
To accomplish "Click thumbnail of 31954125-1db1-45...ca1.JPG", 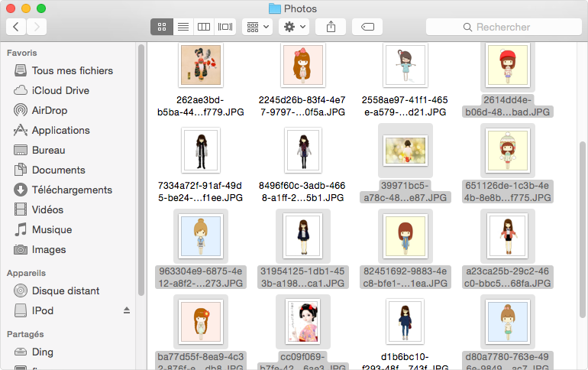I will [x=303, y=236].
